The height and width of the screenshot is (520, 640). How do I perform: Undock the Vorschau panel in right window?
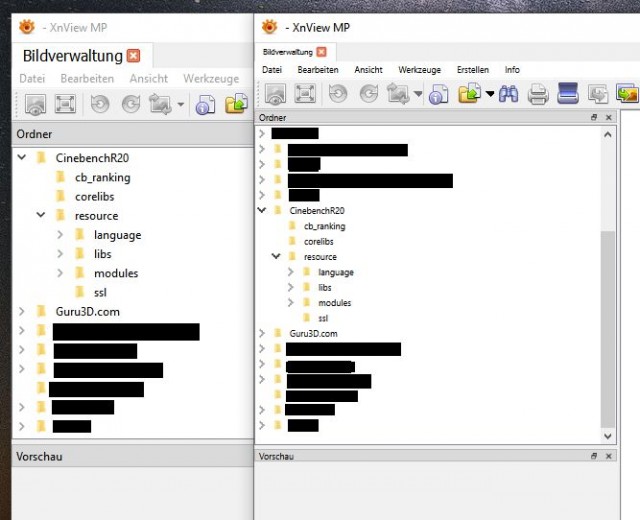pyautogui.click(x=594, y=456)
